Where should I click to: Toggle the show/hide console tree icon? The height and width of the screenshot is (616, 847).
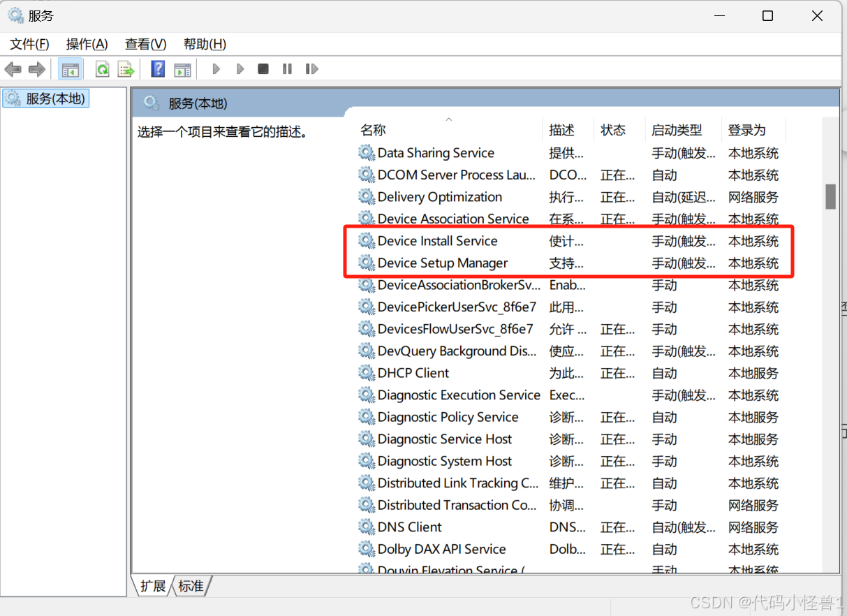70,69
